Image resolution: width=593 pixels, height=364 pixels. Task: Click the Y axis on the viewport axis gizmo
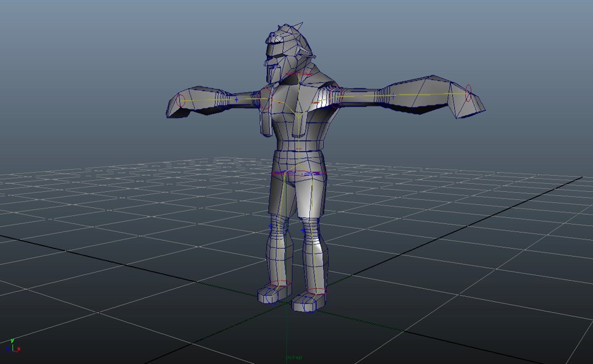click(12, 341)
